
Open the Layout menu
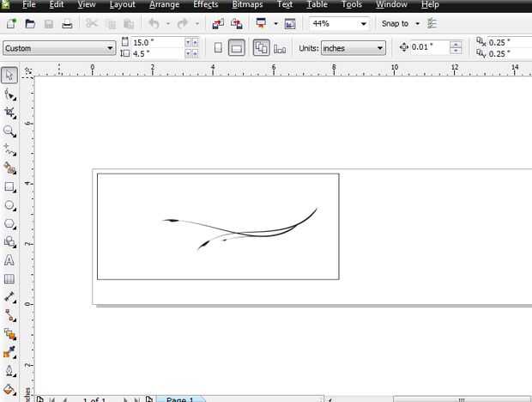click(123, 5)
